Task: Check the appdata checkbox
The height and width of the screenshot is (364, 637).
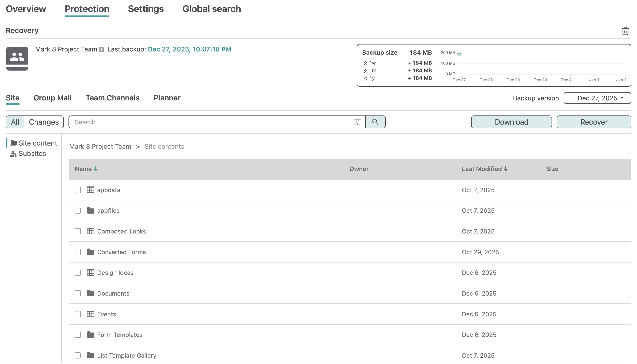Action: 78,190
